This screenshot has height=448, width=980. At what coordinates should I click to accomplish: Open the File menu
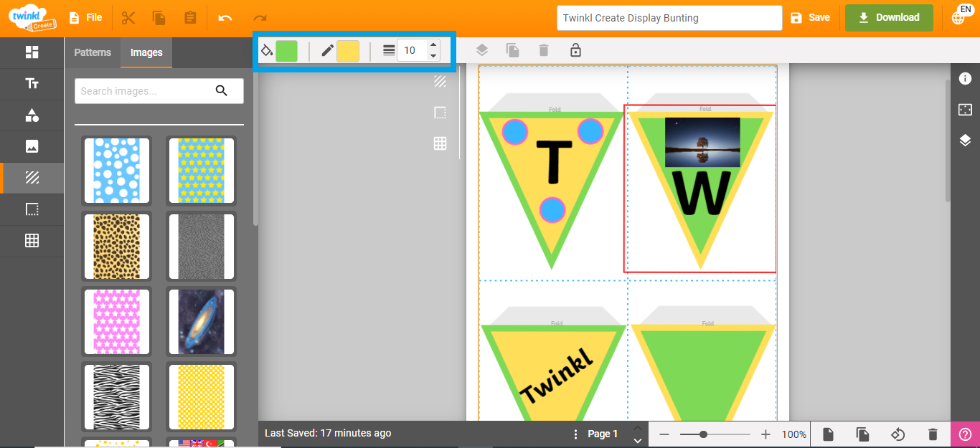click(85, 18)
